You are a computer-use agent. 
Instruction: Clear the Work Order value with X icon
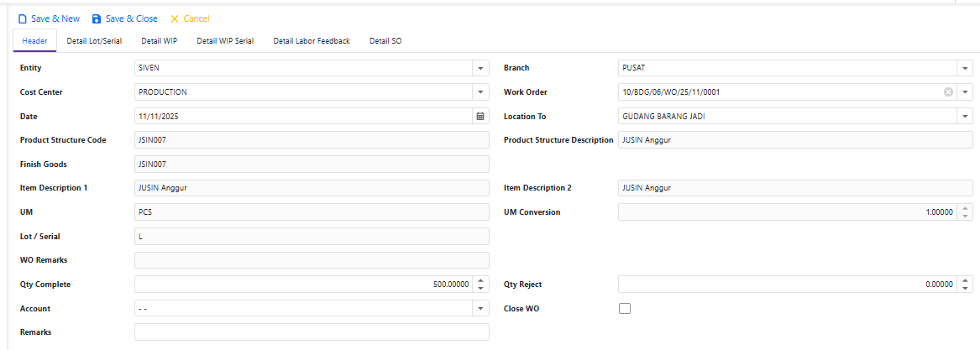point(948,91)
